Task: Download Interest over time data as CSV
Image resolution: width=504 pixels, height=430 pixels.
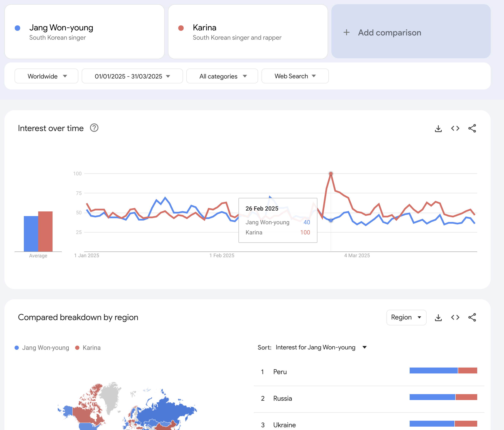Action: (438, 128)
